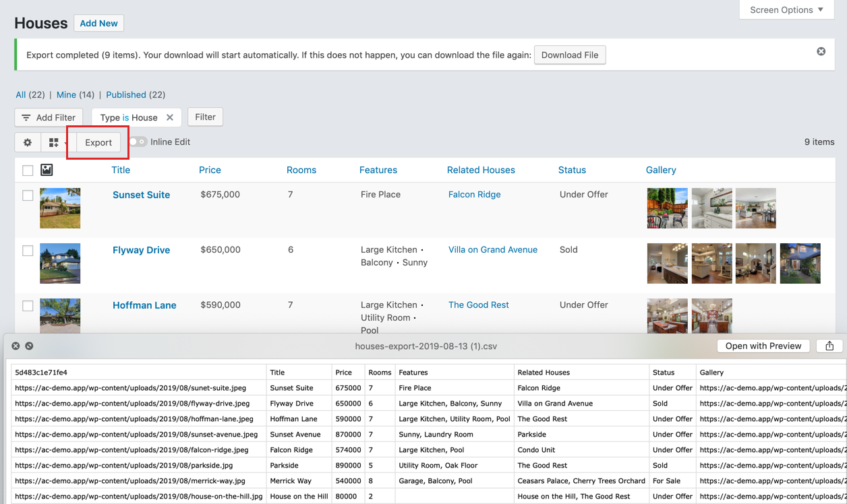
Task: Open first gallery image of Hoffman Lane
Action: point(668,315)
